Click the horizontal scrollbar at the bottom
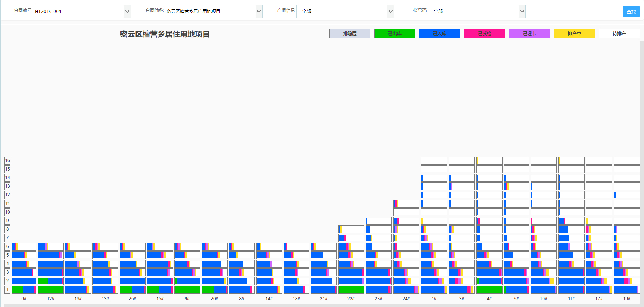 click(322, 306)
